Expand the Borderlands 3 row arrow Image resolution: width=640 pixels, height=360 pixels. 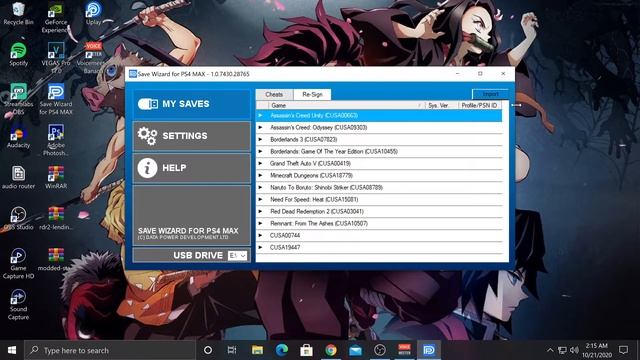(x=260, y=140)
